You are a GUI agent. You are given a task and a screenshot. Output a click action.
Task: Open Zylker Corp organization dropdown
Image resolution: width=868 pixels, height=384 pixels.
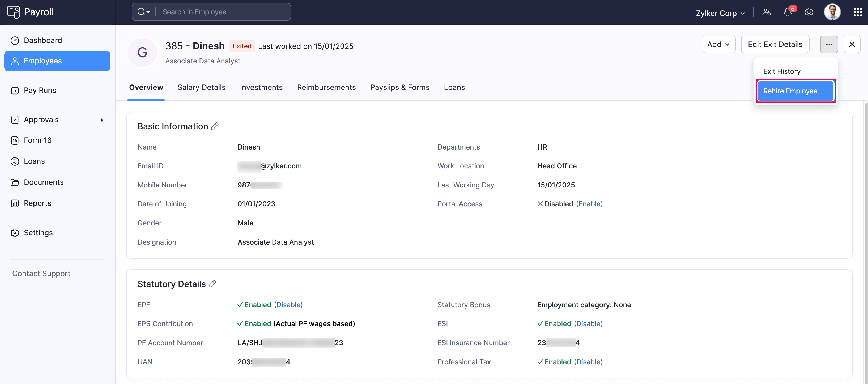[x=720, y=13]
